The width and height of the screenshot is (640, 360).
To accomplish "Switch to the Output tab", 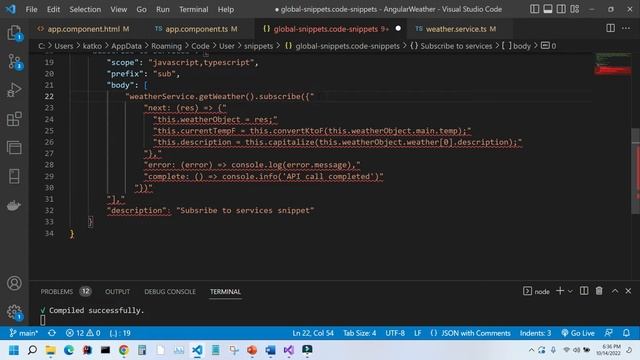I will click(x=118, y=291).
